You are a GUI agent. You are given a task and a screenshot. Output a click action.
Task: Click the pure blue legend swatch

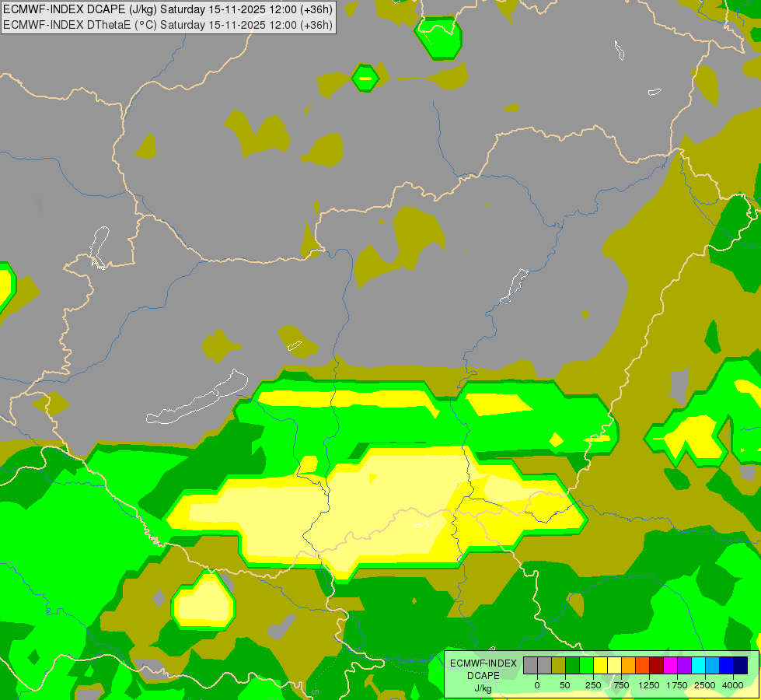pyautogui.click(x=727, y=665)
